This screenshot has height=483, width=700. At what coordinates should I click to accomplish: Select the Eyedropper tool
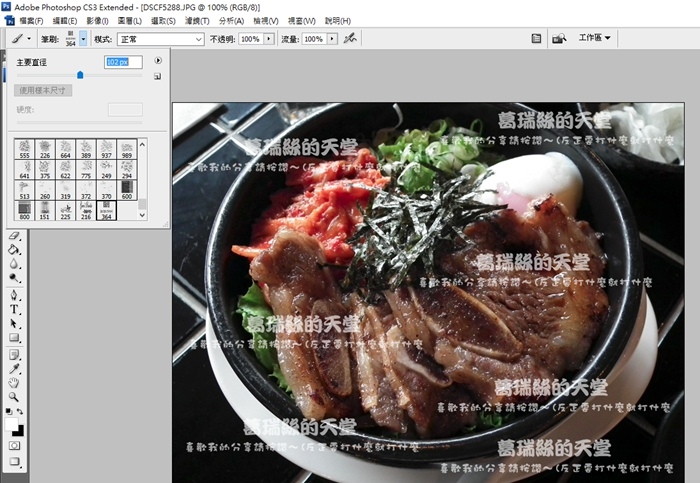point(14,369)
